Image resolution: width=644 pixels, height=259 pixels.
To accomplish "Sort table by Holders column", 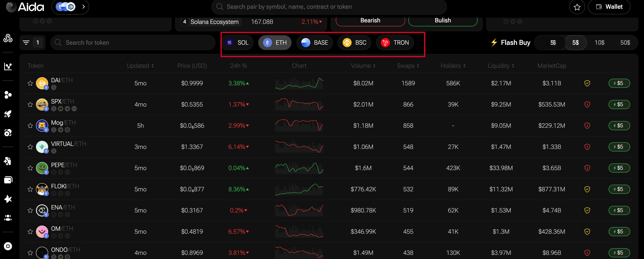I will point(453,66).
